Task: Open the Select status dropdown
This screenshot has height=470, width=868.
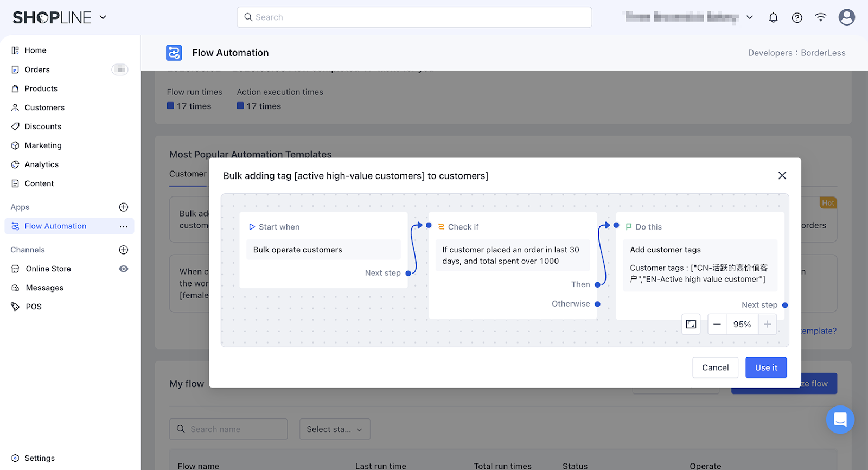Action: pos(334,429)
